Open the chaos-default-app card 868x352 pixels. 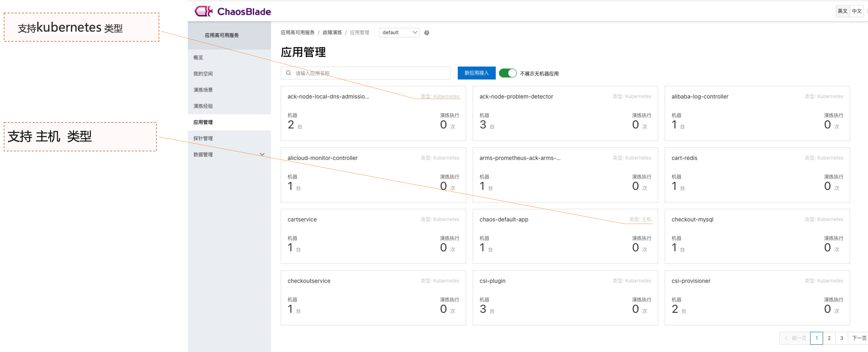pyautogui.click(x=565, y=236)
